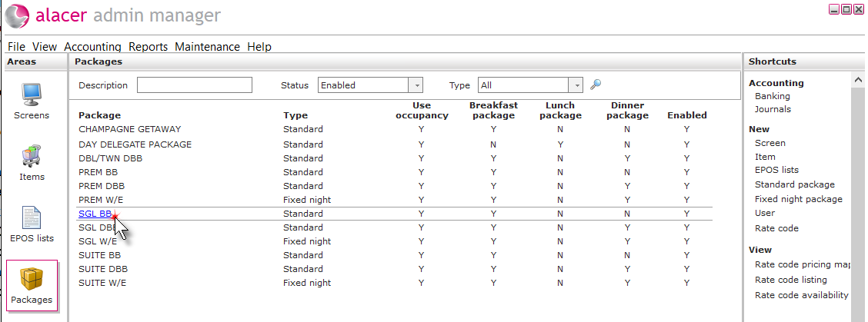Image resolution: width=868 pixels, height=322 pixels.
Task: Click the alacer logo icon
Action: click(x=16, y=15)
